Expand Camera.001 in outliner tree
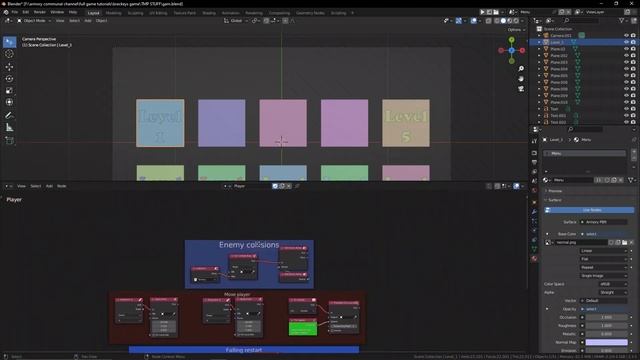 point(539,36)
